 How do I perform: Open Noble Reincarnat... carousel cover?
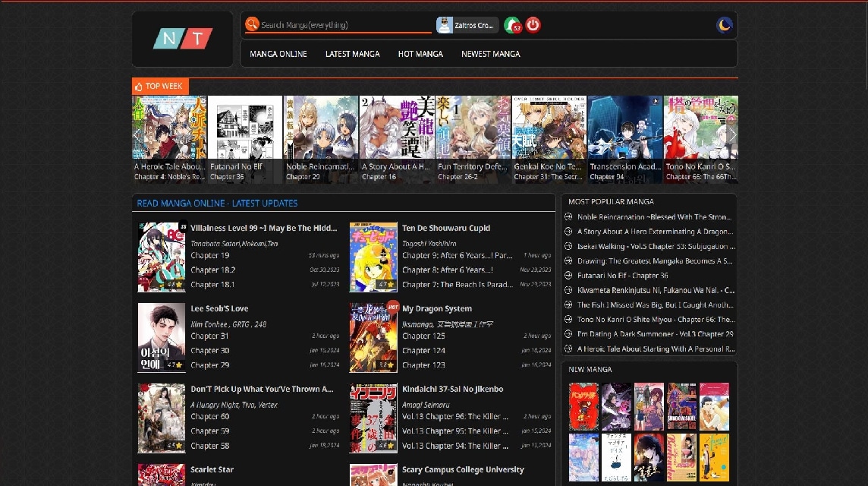coord(321,139)
